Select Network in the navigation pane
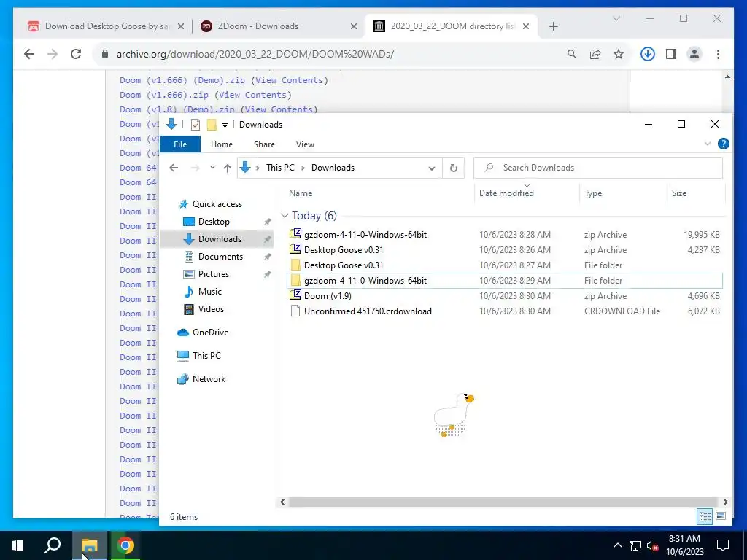Image resolution: width=747 pixels, height=560 pixels. [x=209, y=379]
